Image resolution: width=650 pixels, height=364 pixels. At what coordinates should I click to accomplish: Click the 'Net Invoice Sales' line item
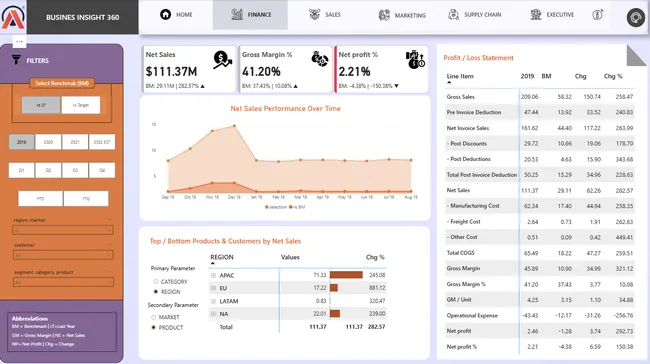point(468,128)
